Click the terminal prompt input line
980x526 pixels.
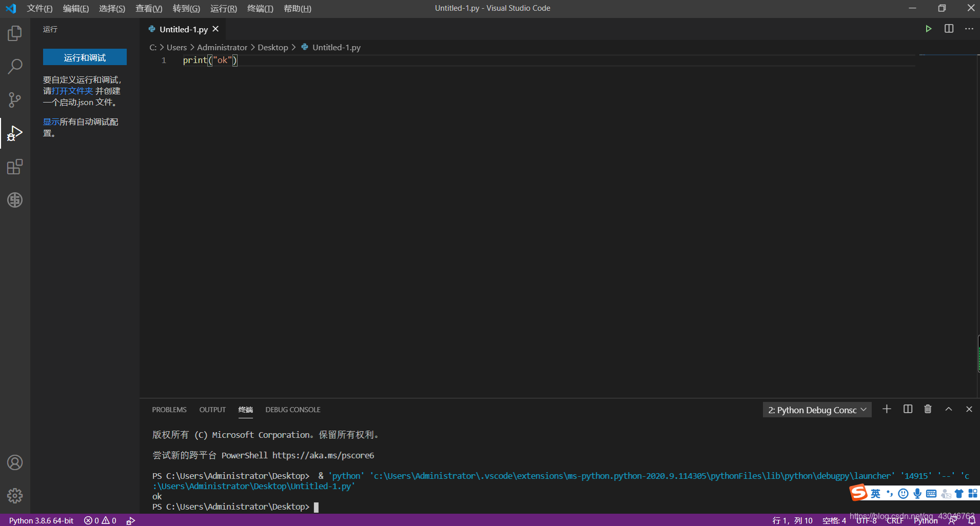(235, 507)
